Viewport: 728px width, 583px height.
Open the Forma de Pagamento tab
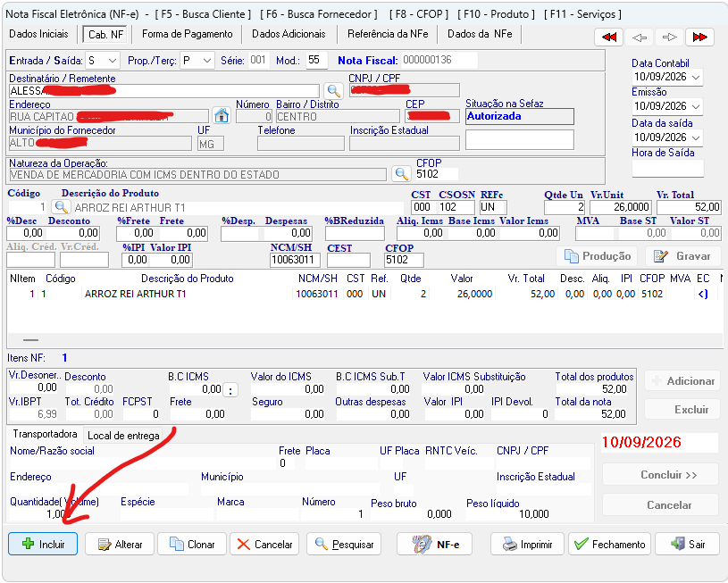coord(187,34)
